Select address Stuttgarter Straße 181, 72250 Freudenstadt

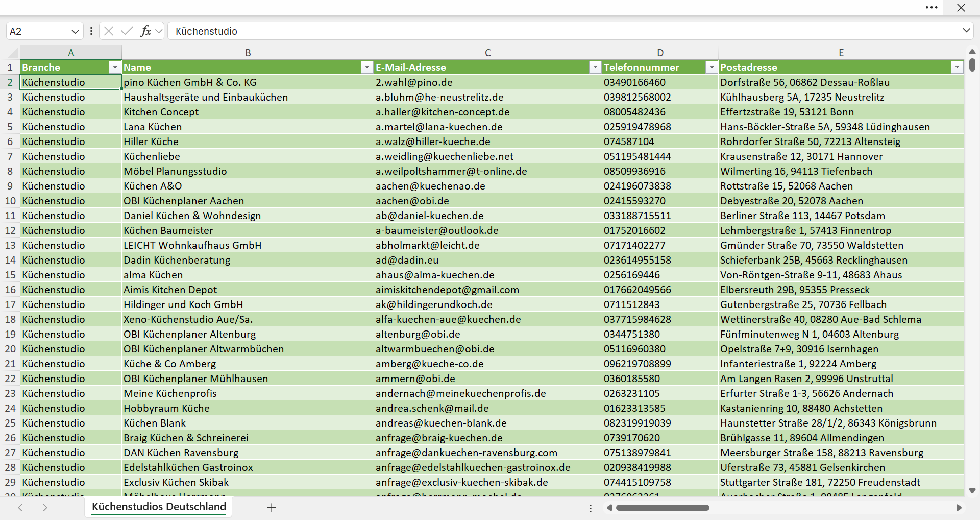coord(841,482)
